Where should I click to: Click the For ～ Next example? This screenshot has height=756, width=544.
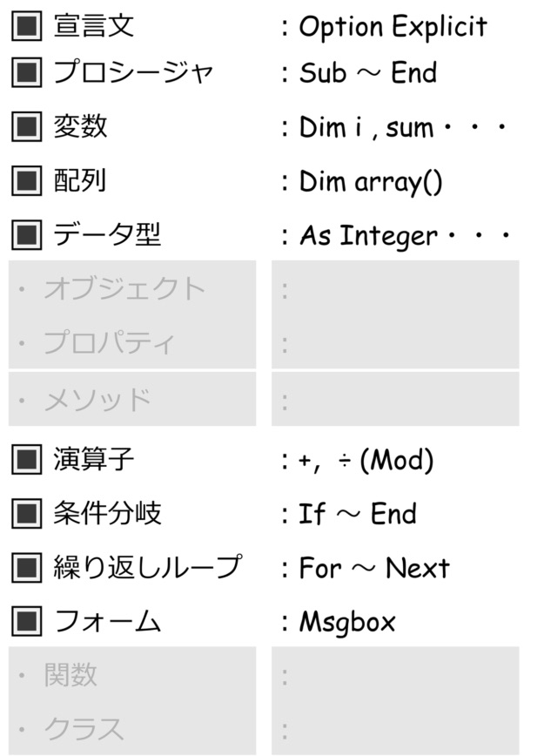[x=374, y=568]
